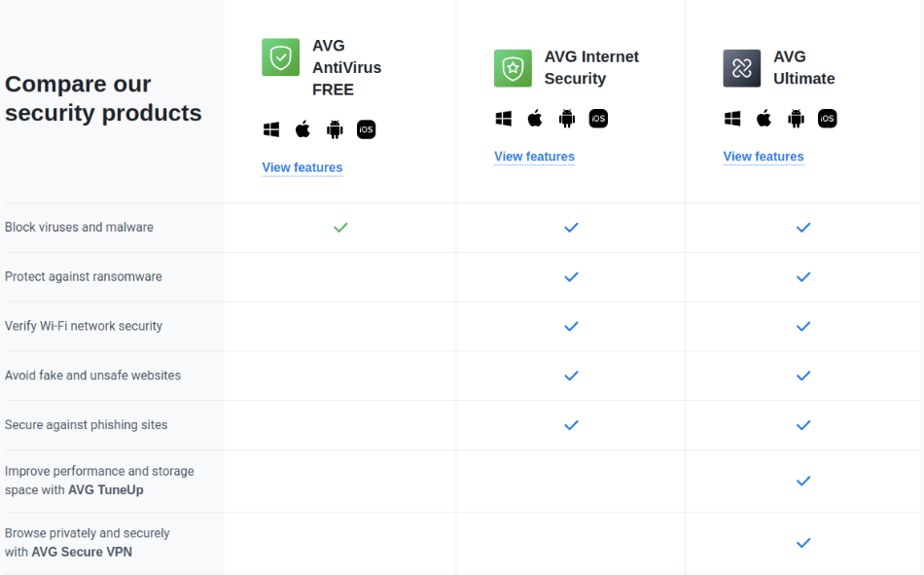Click the AVG Ultimate product title
This screenshot has width=924, height=575.
point(803,68)
